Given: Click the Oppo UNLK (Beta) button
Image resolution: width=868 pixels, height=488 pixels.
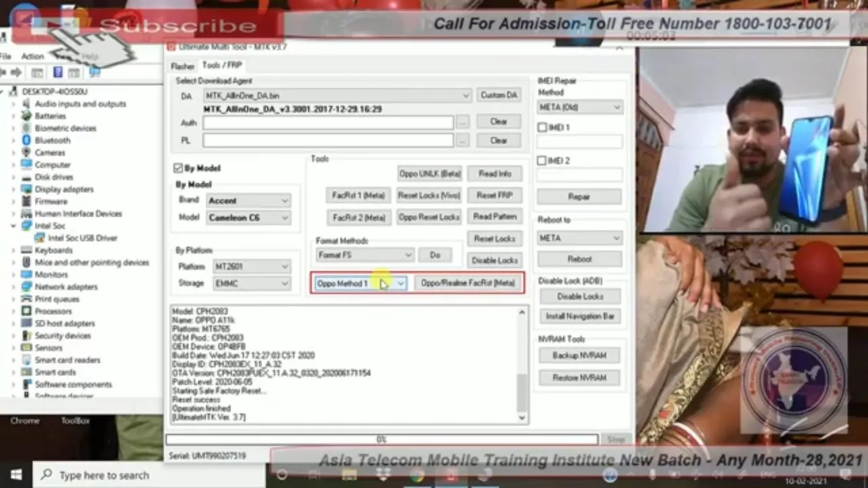Looking at the screenshot, I should point(430,174).
